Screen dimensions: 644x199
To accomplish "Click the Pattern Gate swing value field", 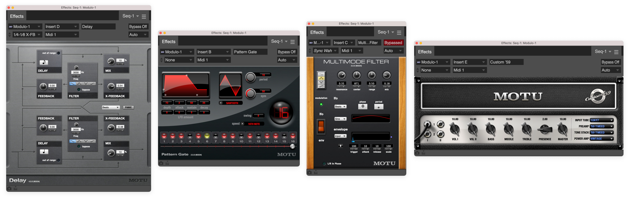I will (x=259, y=116).
